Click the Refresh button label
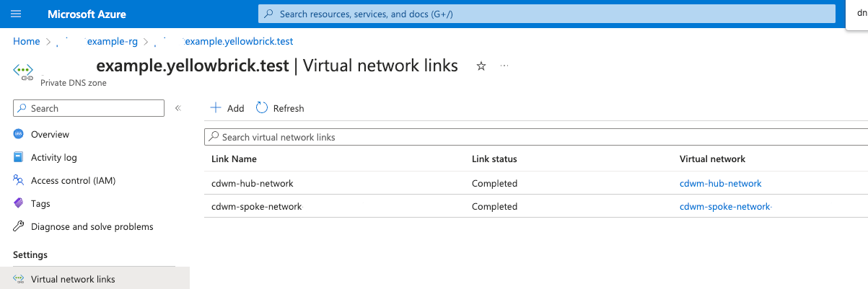Viewport: 868px width, 289px height. point(289,108)
